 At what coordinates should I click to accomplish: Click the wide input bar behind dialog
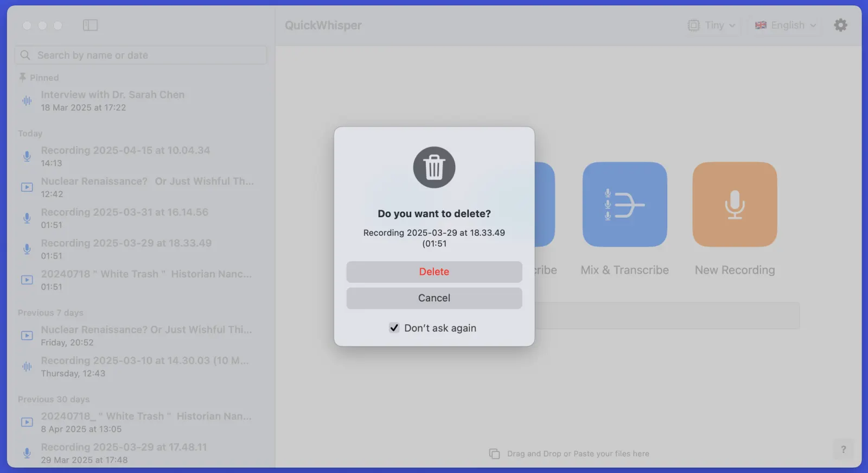(x=667, y=316)
